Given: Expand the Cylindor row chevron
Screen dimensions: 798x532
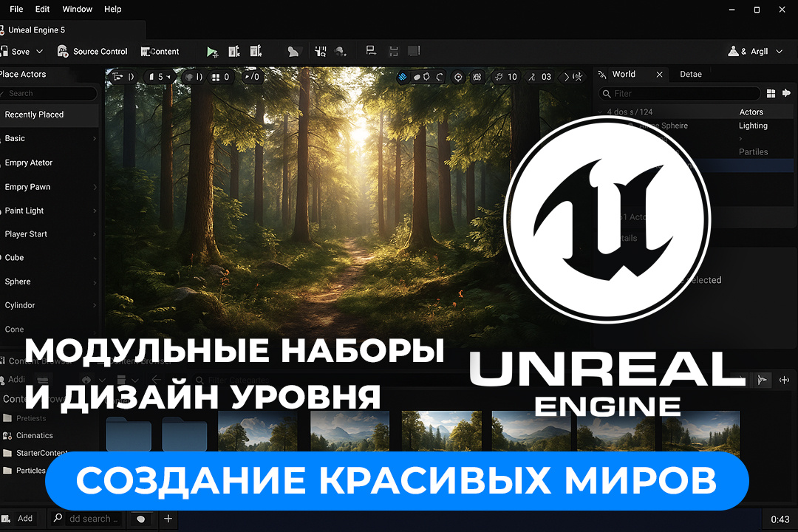Looking at the screenshot, I should click(95, 305).
